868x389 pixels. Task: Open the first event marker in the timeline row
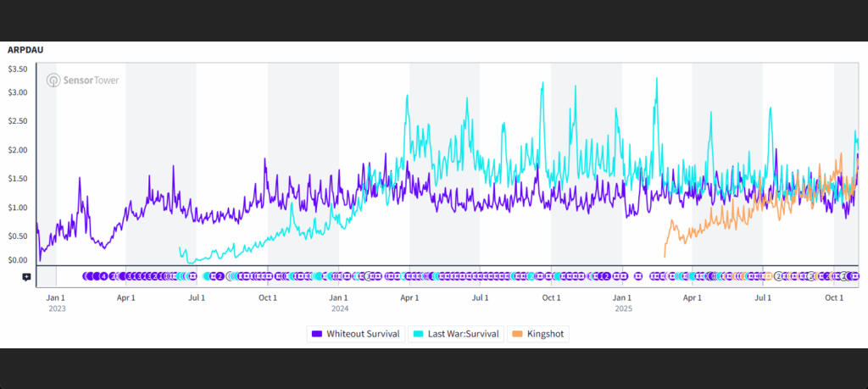[86, 276]
